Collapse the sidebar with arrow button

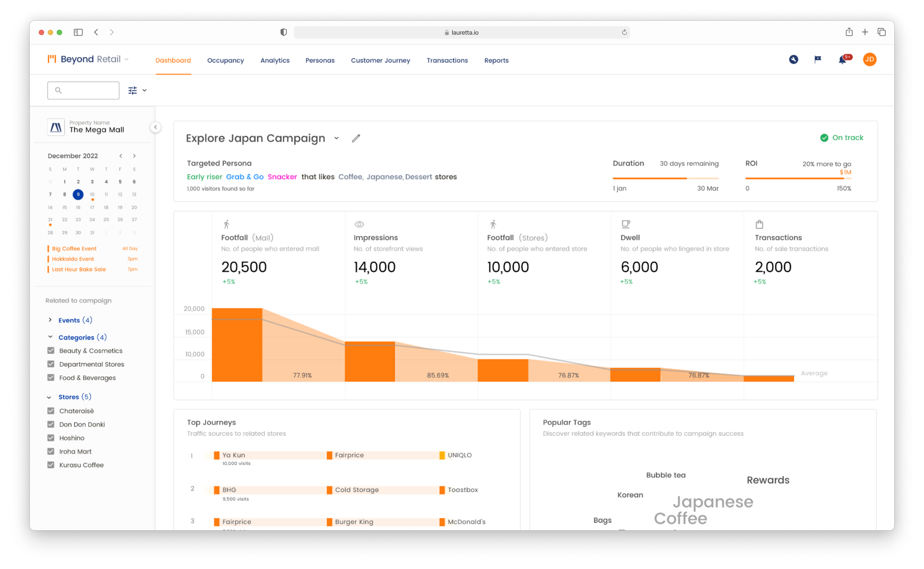[x=155, y=127]
